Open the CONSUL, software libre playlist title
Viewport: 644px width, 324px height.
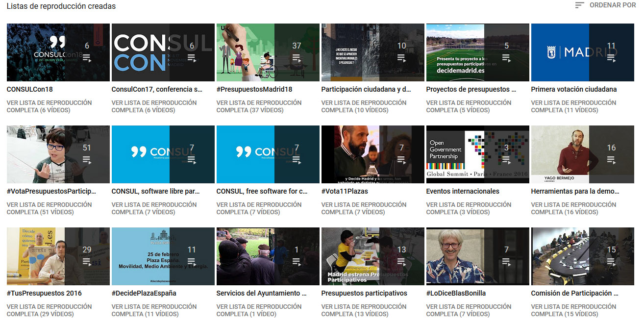[156, 191]
